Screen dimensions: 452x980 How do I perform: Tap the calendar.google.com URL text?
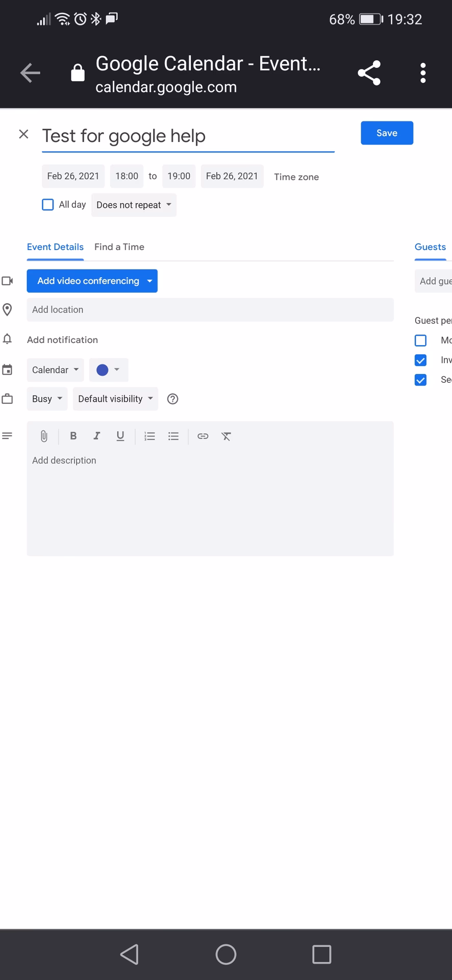pos(166,87)
